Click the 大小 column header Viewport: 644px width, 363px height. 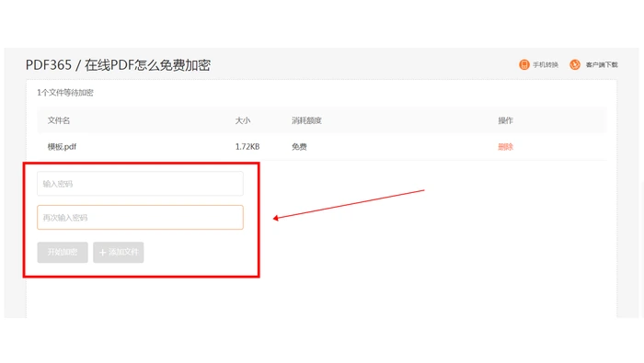pyautogui.click(x=243, y=120)
